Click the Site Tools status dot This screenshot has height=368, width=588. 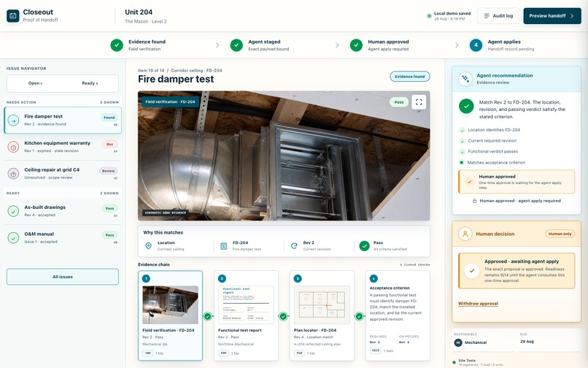(454, 362)
